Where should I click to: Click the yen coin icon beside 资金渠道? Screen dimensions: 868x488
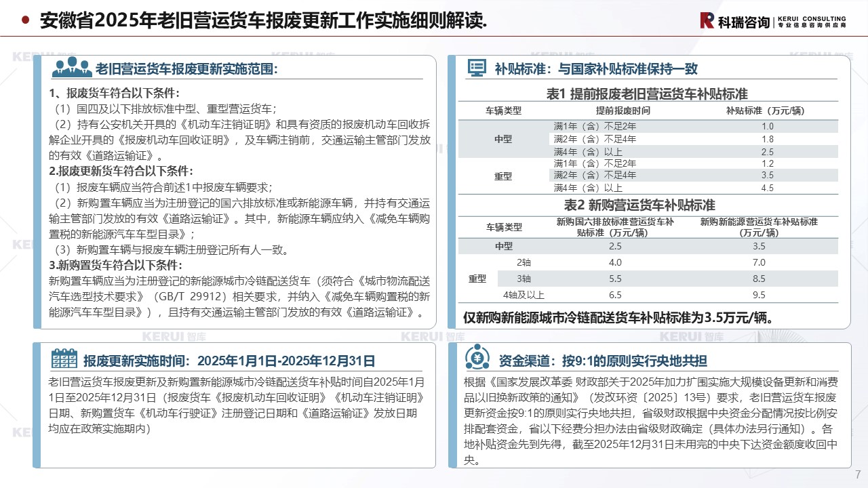click(x=477, y=357)
